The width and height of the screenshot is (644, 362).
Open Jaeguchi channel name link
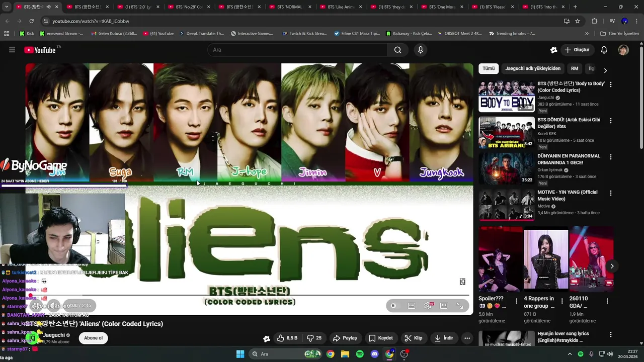point(54,335)
